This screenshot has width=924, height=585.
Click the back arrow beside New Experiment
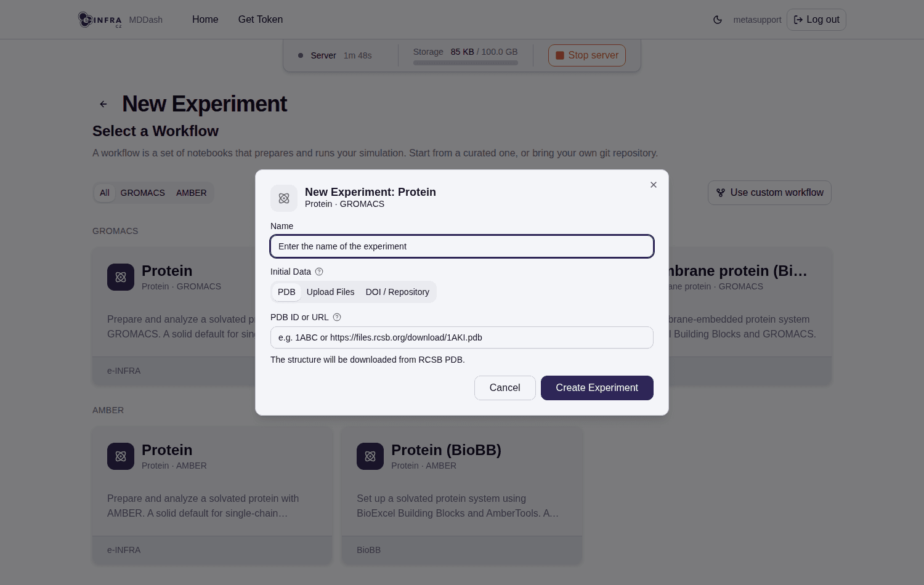tap(103, 104)
